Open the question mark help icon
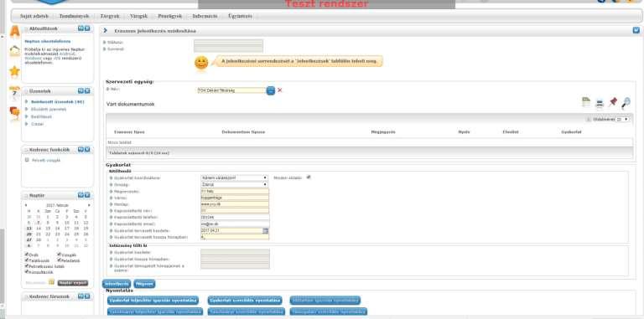Viewport: 644px width, 319px height. (x=14, y=93)
